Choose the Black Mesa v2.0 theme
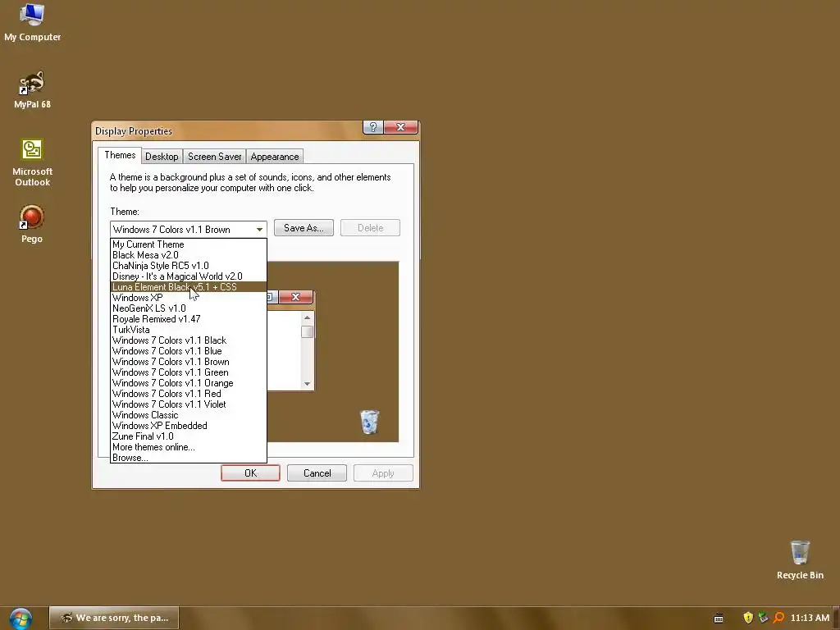The height and width of the screenshot is (630, 840). [189, 255]
